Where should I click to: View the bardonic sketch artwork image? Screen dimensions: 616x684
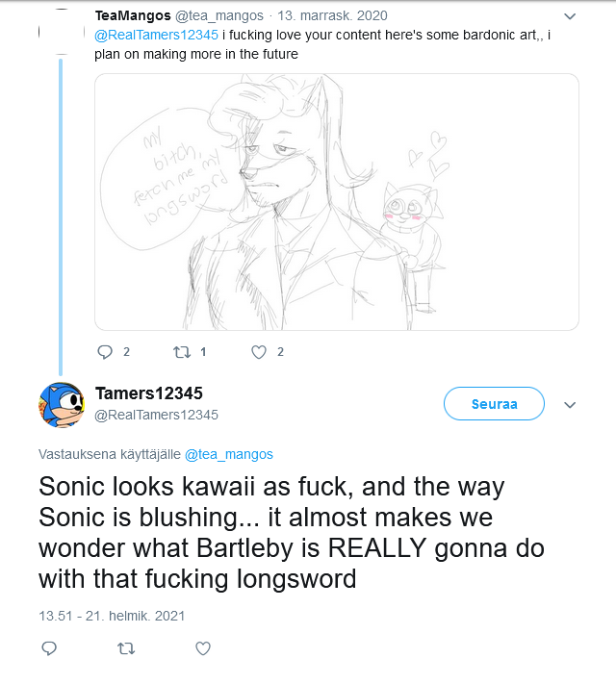click(x=336, y=202)
